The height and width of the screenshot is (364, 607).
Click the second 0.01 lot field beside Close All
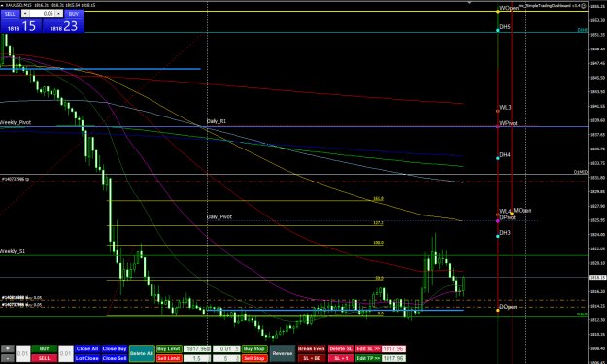(x=65, y=353)
